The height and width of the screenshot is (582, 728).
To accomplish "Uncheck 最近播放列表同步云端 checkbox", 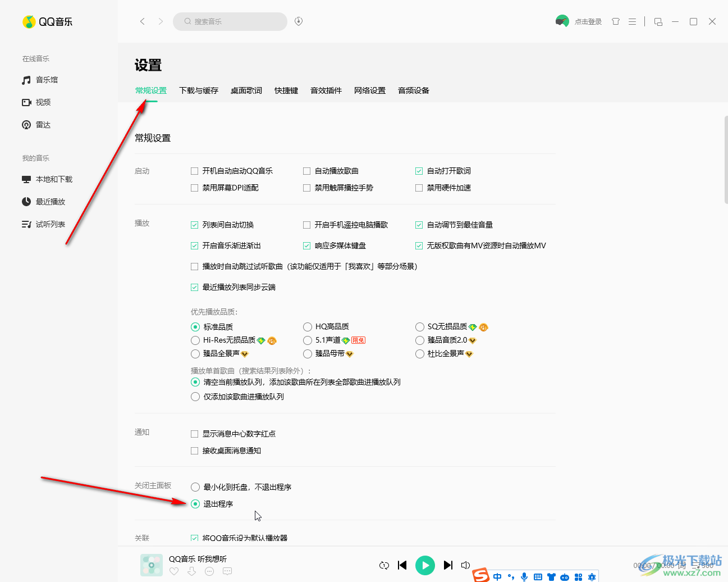I will 195,287.
